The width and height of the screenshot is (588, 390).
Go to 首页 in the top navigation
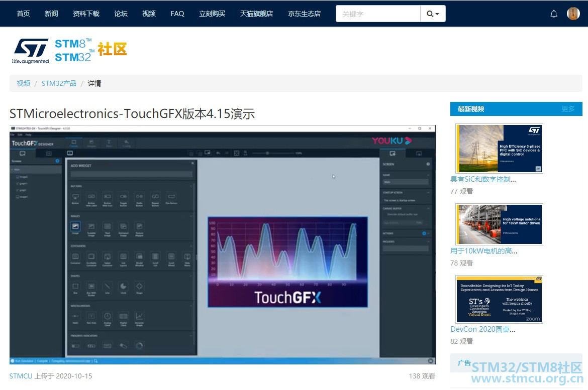click(x=23, y=14)
